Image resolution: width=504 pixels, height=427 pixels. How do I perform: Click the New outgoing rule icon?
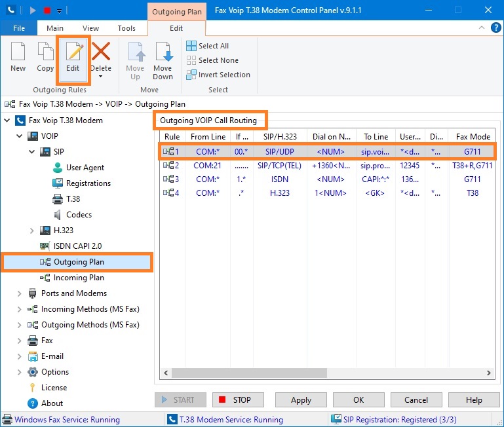(x=18, y=51)
